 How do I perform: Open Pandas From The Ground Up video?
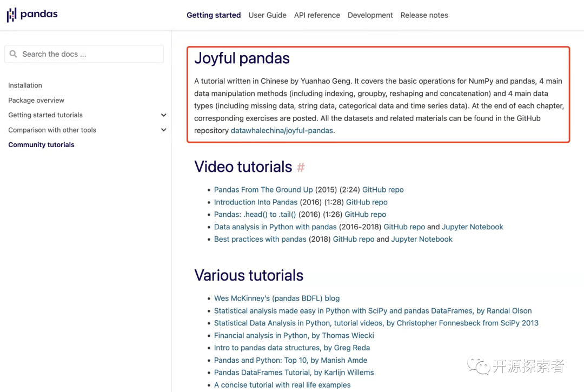tap(263, 190)
